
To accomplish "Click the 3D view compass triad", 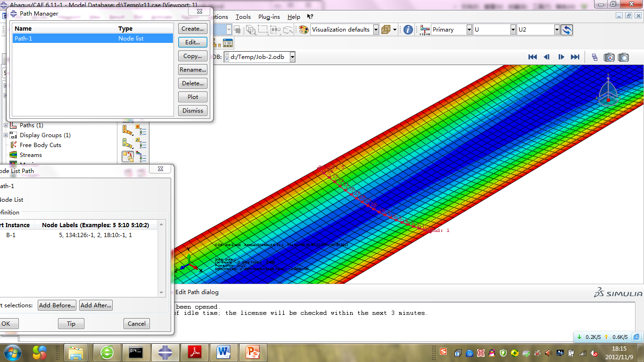I will pos(608,90).
